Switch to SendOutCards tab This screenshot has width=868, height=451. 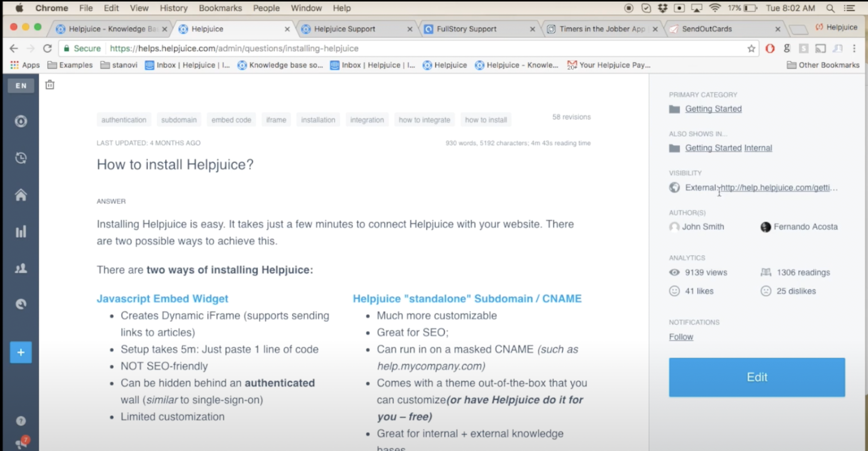pyautogui.click(x=707, y=29)
